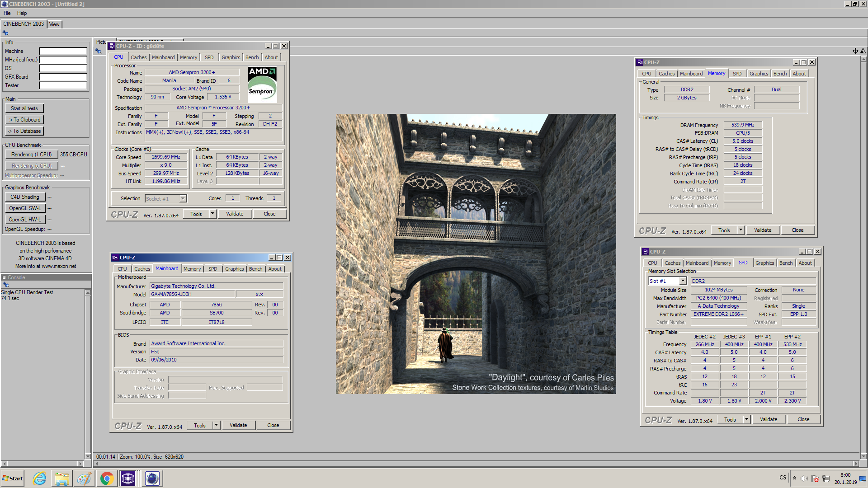Click the move arrows icon in picture viewer

[x=855, y=51]
